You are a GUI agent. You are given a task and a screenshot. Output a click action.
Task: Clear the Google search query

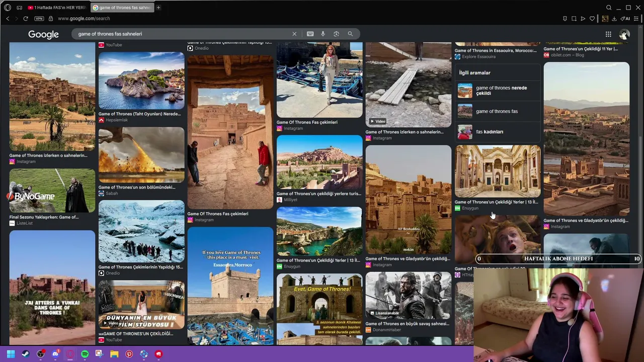click(x=294, y=34)
